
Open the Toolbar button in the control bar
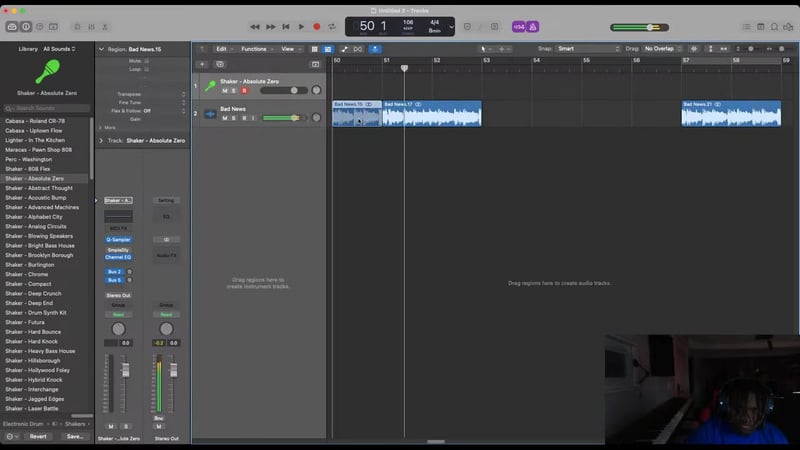click(x=54, y=27)
